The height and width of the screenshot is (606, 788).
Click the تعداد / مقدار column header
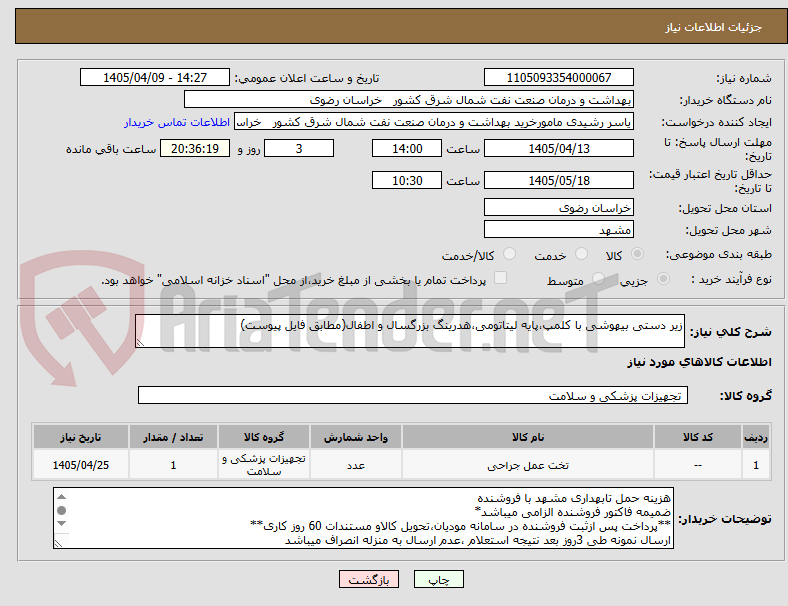[173, 437]
